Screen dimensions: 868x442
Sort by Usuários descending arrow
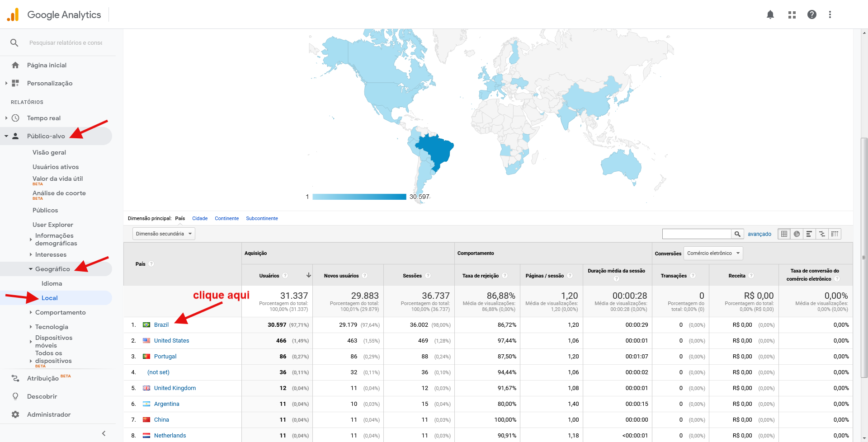(309, 275)
